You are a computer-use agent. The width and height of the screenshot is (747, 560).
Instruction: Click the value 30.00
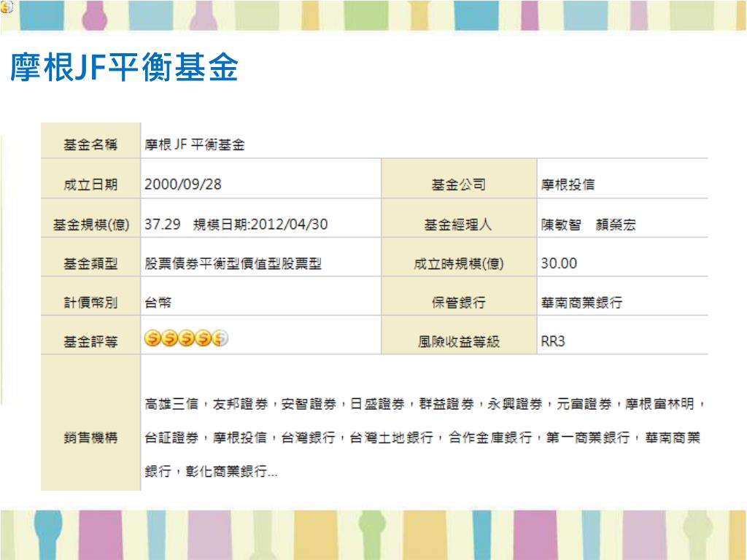[559, 263]
